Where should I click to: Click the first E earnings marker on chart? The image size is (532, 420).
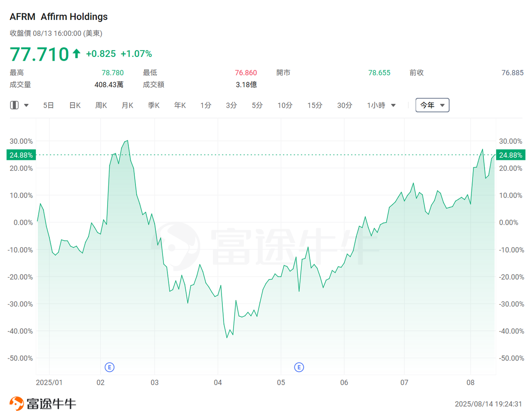pos(110,367)
